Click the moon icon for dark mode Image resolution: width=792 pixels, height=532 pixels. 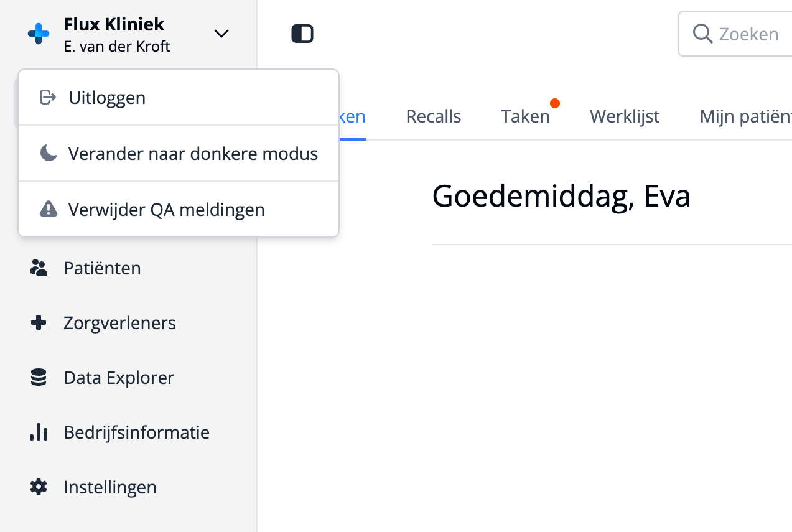click(48, 153)
